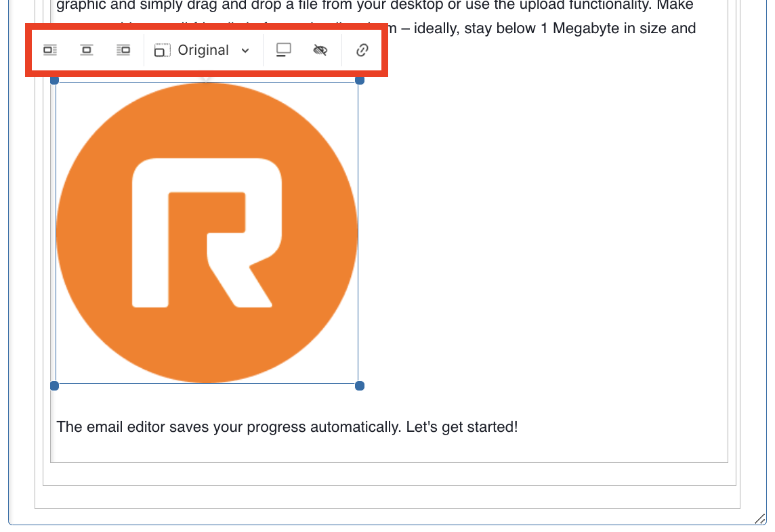
Task: Select the orange R logo image
Action: click(207, 233)
